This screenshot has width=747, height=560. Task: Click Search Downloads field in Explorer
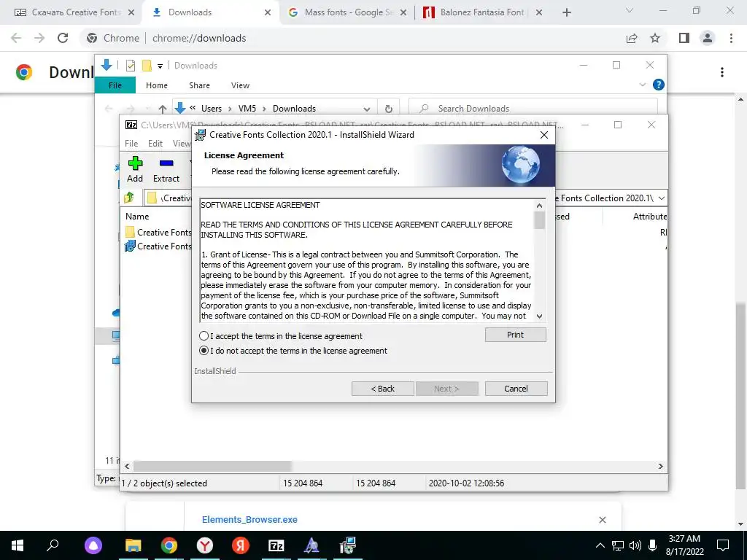point(533,109)
